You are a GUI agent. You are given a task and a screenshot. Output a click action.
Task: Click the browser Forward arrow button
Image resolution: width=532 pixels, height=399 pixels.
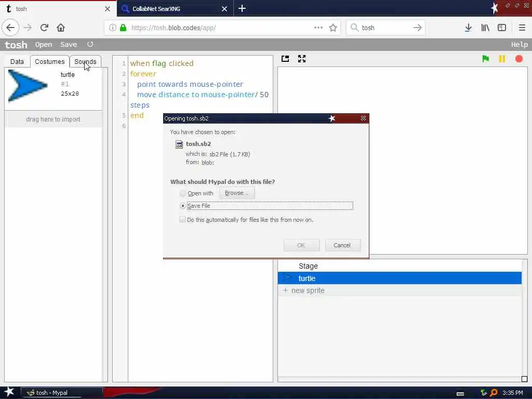[28, 28]
